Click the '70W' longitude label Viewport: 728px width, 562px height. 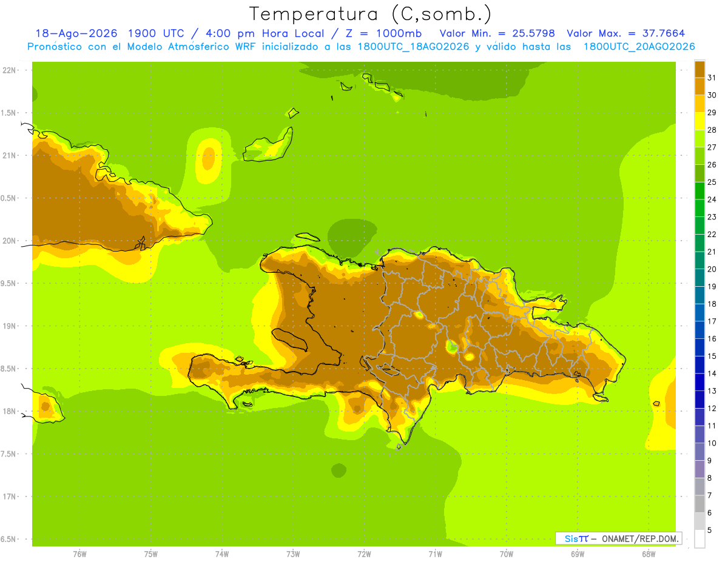coord(507,554)
